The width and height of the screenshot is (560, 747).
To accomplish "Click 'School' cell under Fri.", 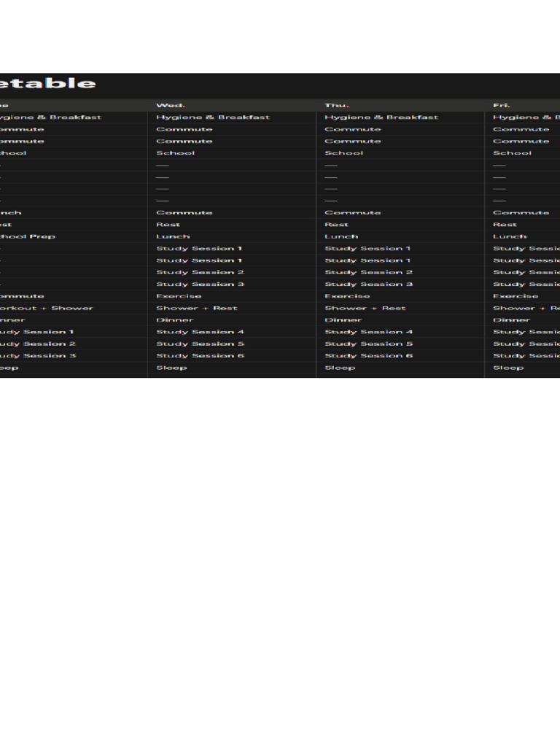I will pos(513,153).
